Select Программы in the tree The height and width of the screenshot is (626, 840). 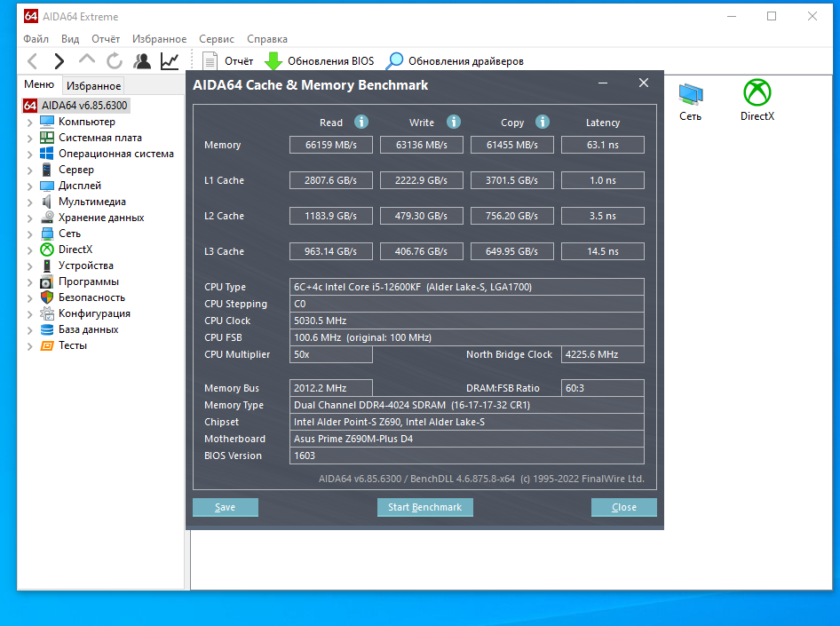[x=89, y=281]
